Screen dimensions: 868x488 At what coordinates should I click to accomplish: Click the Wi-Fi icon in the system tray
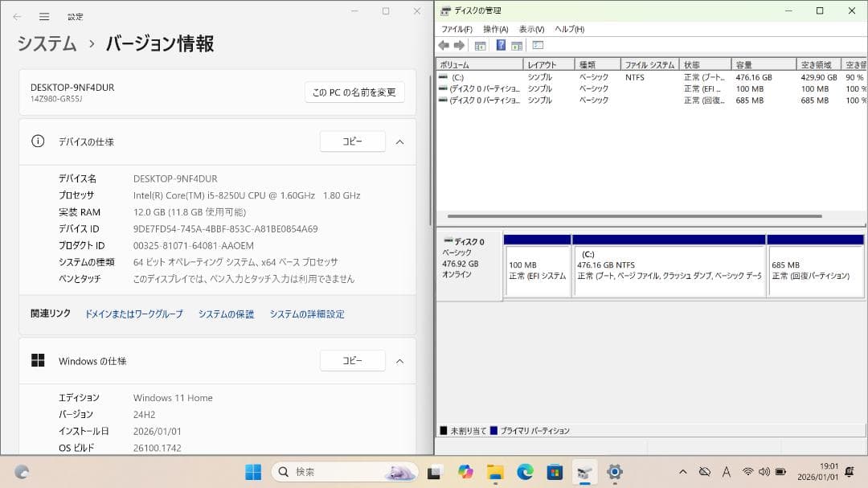[748, 472]
